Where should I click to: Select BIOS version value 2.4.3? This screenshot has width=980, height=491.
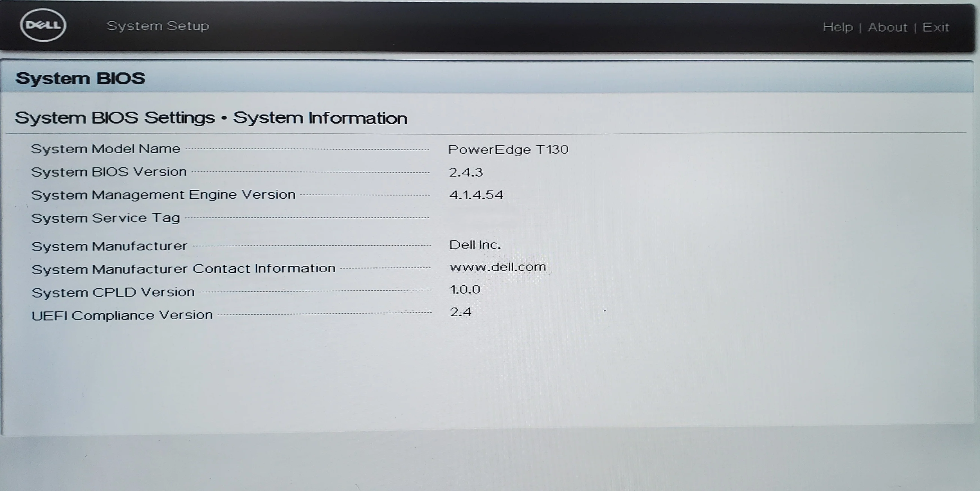pyautogui.click(x=466, y=172)
